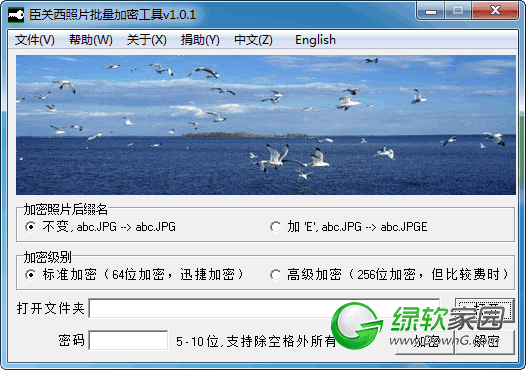Viewport: 526px width, 370px height.
Task: Click the 解密 decrypt button
Action: [485, 341]
